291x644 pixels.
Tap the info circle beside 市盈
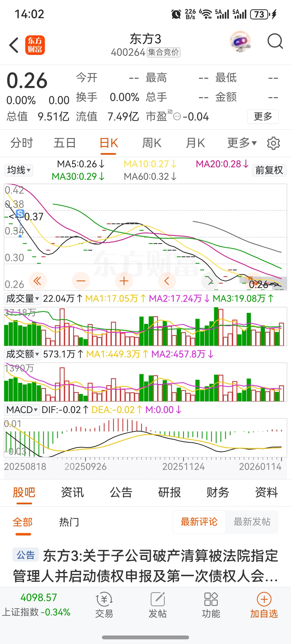(x=177, y=116)
